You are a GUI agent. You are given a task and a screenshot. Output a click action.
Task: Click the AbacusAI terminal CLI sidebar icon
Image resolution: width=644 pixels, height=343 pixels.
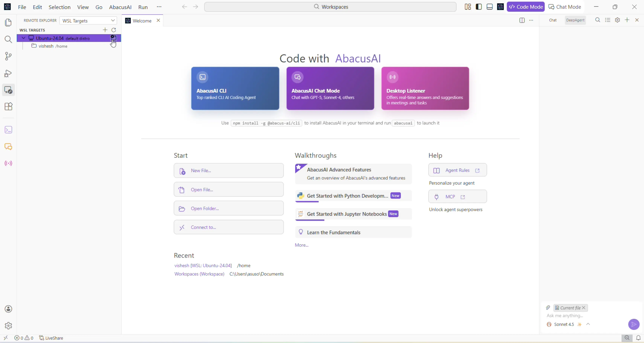8,130
